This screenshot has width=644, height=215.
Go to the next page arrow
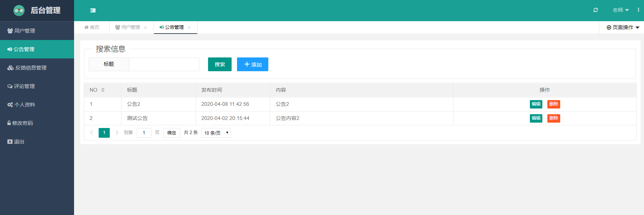tap(117, 133)
